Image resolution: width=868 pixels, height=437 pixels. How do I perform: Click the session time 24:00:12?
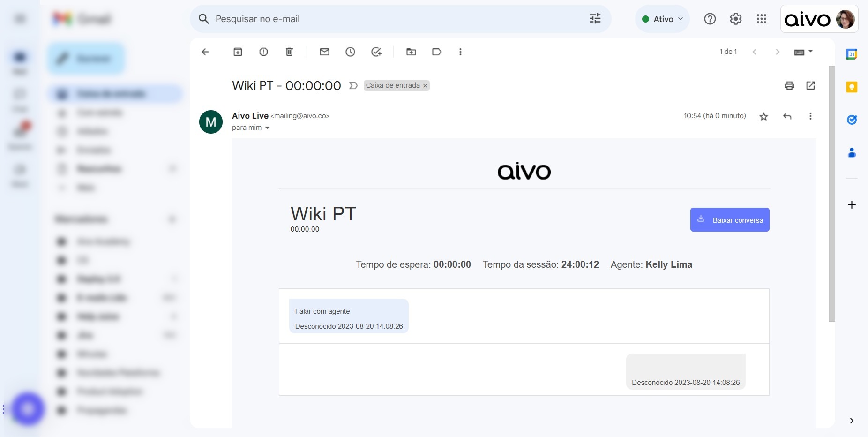[x=580, y=264]
